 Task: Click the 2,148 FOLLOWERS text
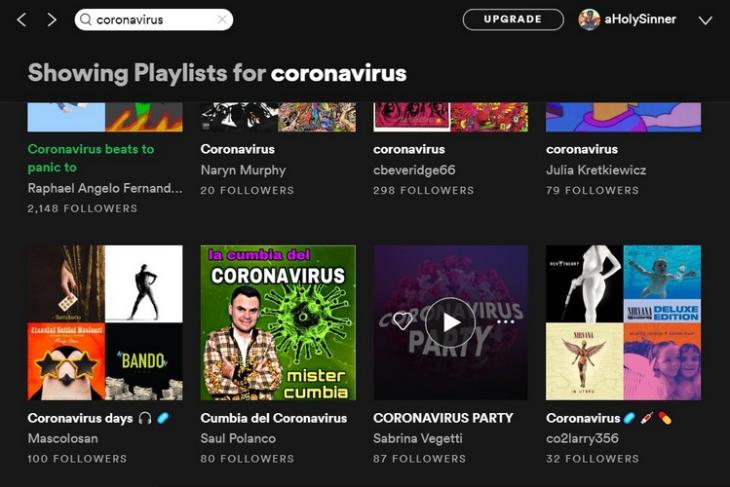click(x=82, y=209)
